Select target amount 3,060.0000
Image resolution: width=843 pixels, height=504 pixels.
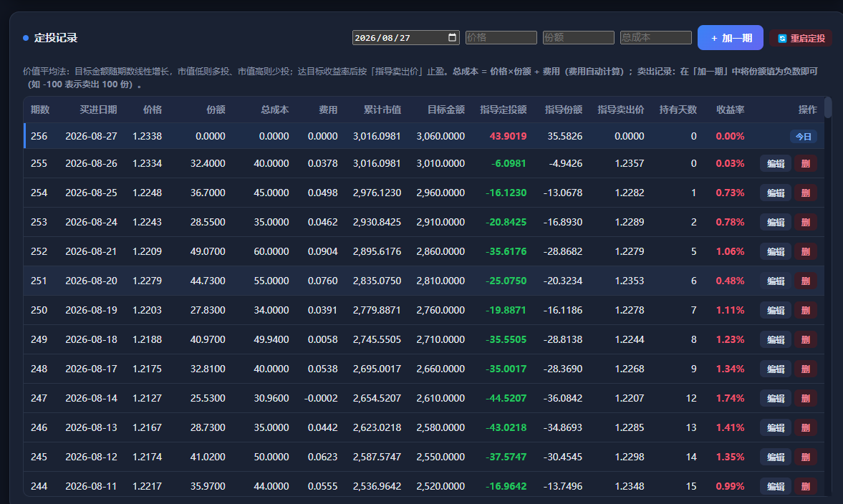click(440, 137)
